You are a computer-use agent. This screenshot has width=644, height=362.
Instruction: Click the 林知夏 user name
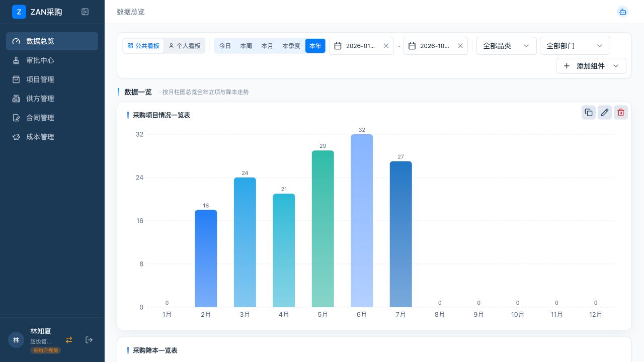[41, 331]
